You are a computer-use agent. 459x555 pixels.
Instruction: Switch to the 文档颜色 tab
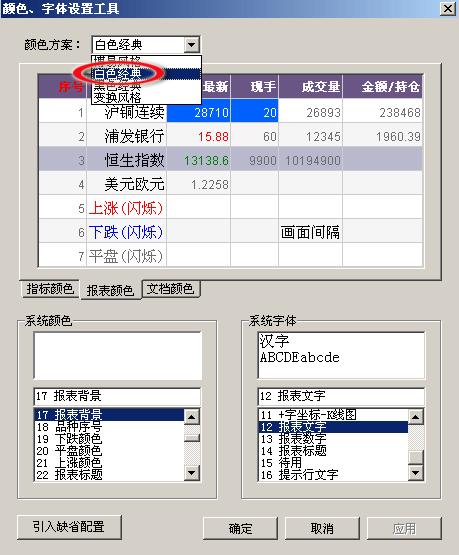coord(171,289)
